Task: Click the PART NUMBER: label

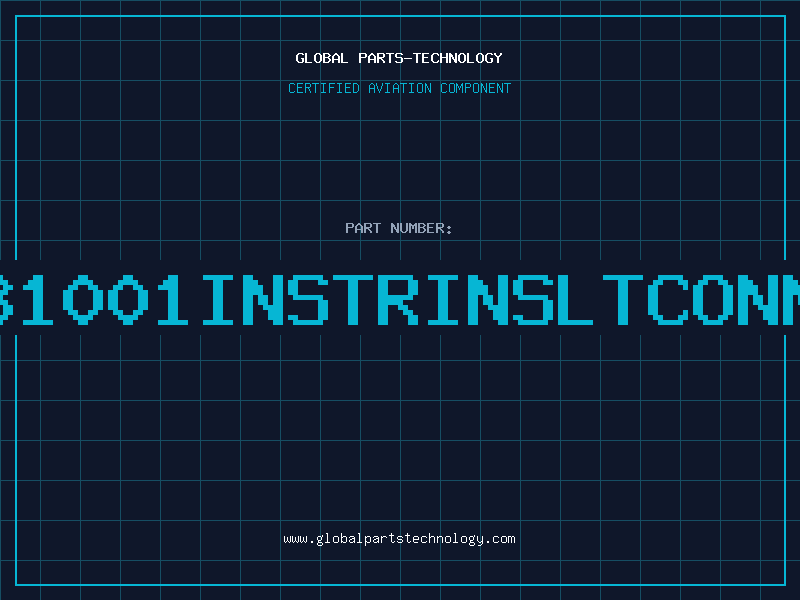Action: [399, 228]
